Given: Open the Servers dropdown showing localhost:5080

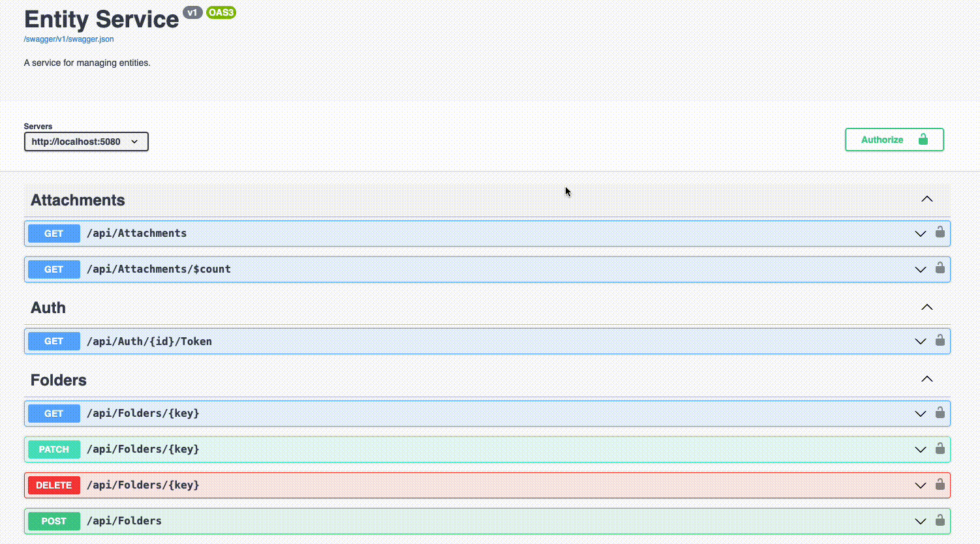Looking at the screenshot, I should tap(86, 142).
